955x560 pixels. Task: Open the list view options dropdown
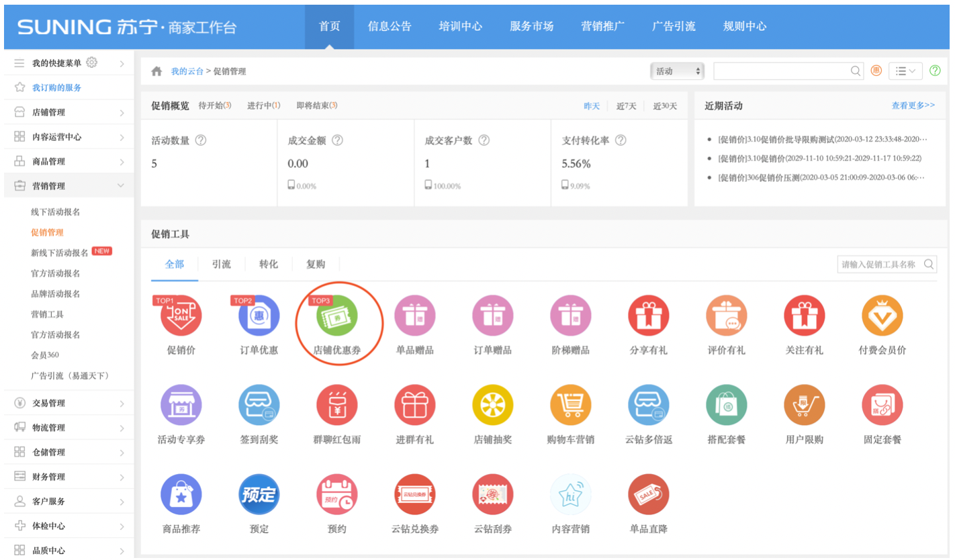(905, 71)
